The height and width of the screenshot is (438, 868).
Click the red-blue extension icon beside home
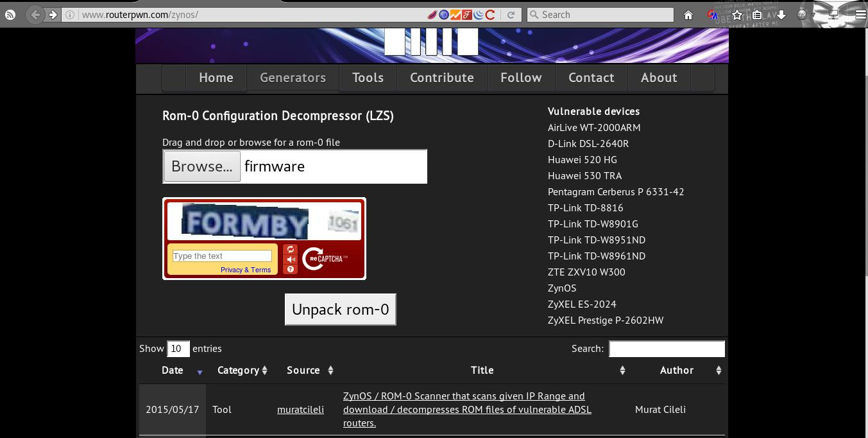click(x=713, y=15)
